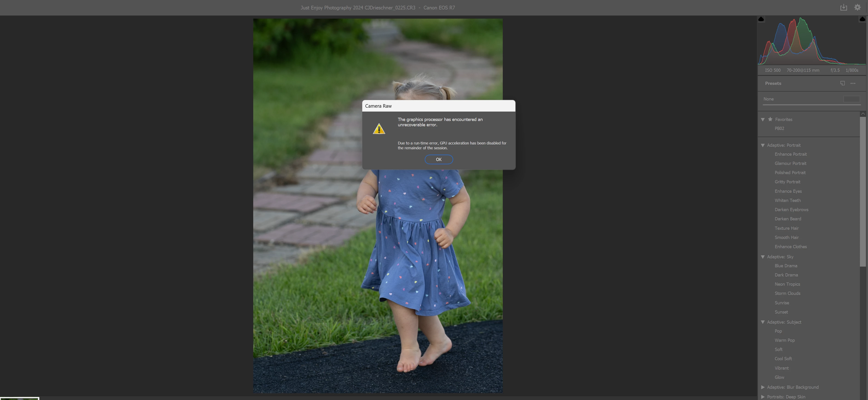Collapse the Adaptive: Sky group
This screenshot has height=400, width=868.
click(x=763, y=257)
